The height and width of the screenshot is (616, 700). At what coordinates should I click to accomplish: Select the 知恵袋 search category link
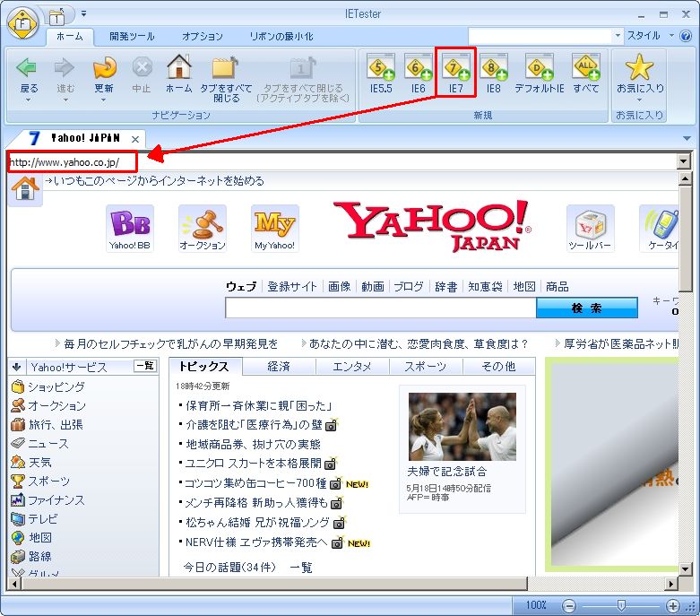[x=485, y=286]
